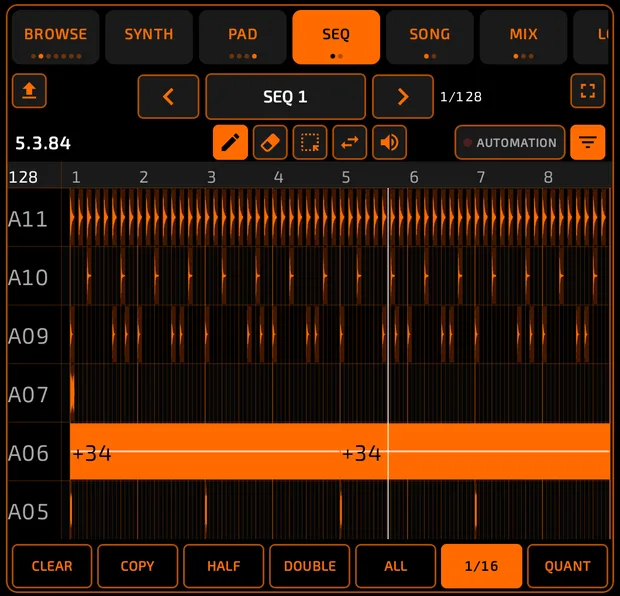
Task: Click the white playhead line
Action: (x=388, y=364)
